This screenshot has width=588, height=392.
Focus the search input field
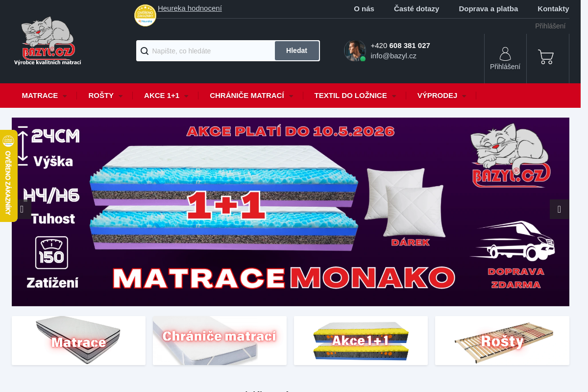coord(212,51)
